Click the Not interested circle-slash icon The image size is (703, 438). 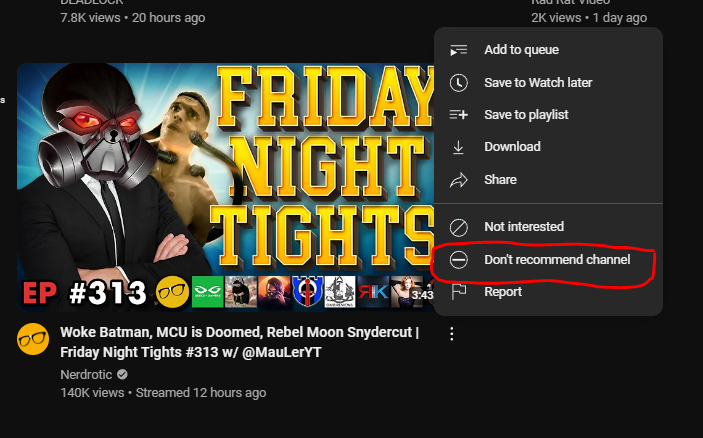pyautogui.click(x=458, y=227)
